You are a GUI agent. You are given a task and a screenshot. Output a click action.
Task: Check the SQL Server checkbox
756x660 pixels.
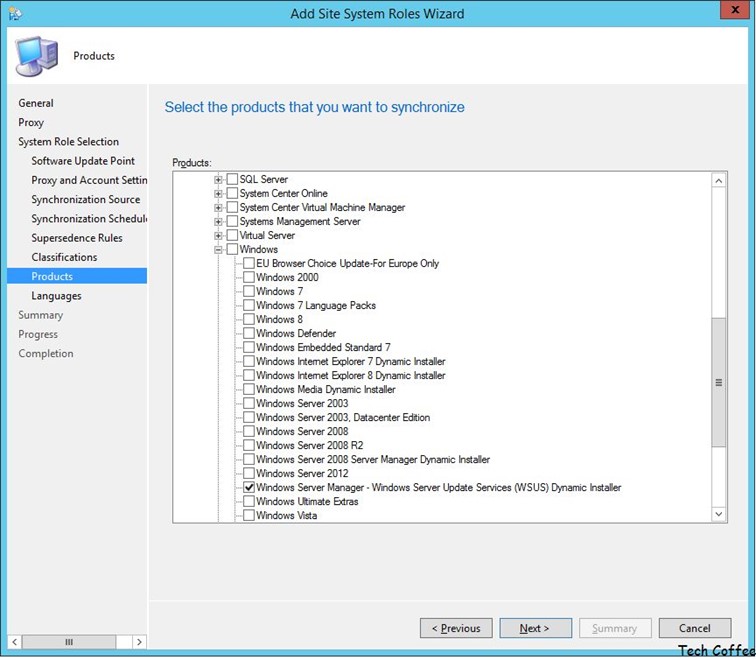tap(232, 179)
